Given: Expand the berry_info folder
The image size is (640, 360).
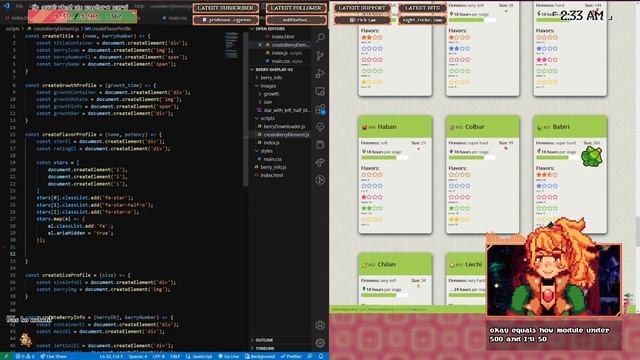Looking at the screenshot, I should [271, 78].
